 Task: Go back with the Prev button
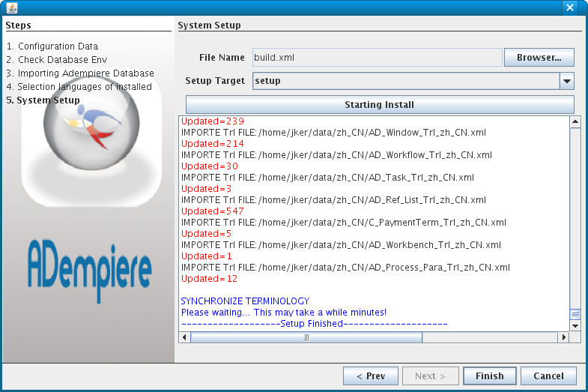click(371, 376)
